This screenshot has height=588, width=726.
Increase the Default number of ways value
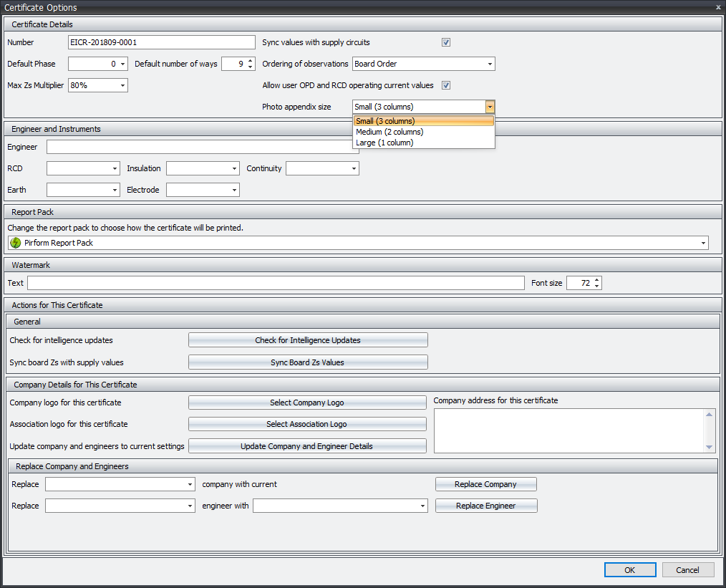pos(250,61)
